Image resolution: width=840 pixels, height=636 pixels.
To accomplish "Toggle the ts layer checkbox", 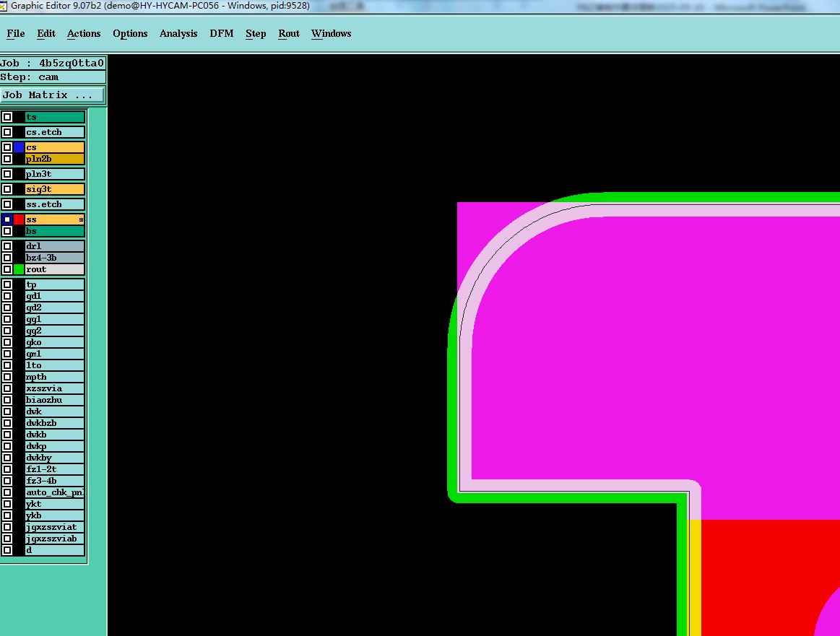I will tap(7, 117).
